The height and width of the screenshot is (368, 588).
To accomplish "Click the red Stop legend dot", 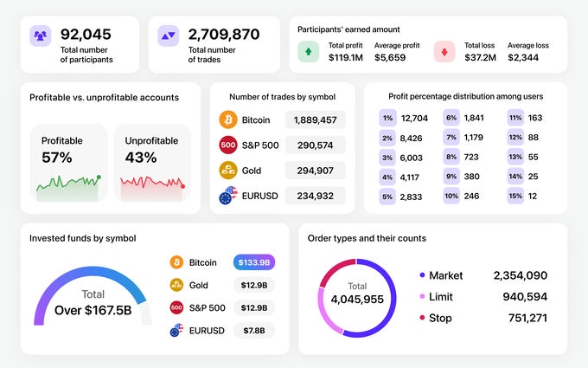I will [x=422, y=318].
